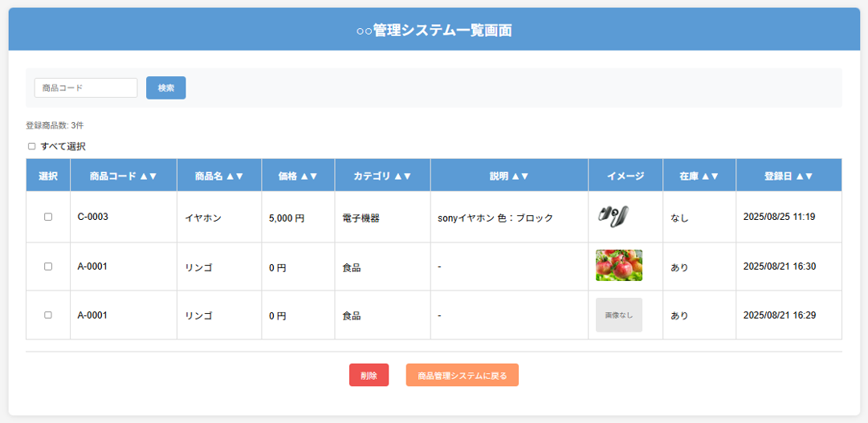This screenshot has width=868, height=423.
Task: Select checkbox for リンゴ row dated 16:29
Action: coord(48,315)
